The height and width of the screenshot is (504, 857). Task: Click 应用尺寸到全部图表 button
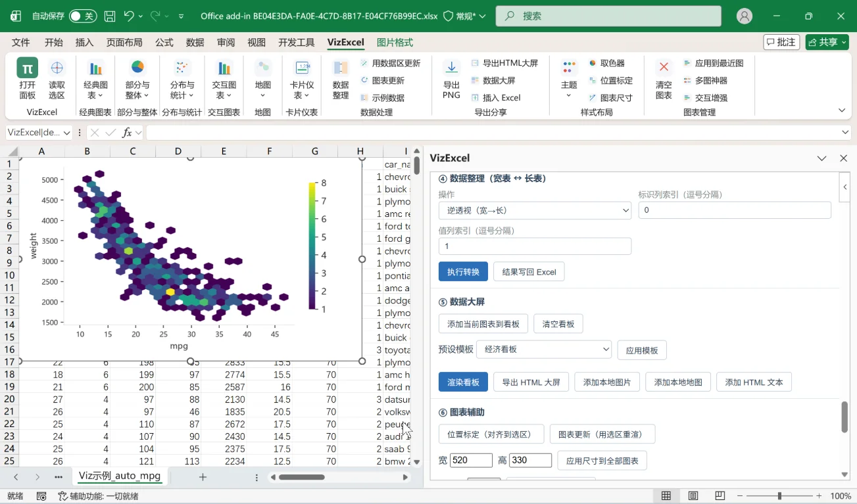(602, 461)
